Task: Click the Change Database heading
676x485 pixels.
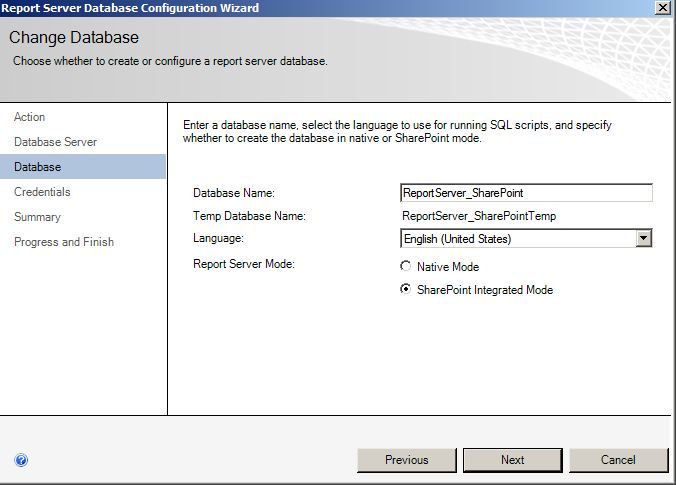Action: (74, 38)
